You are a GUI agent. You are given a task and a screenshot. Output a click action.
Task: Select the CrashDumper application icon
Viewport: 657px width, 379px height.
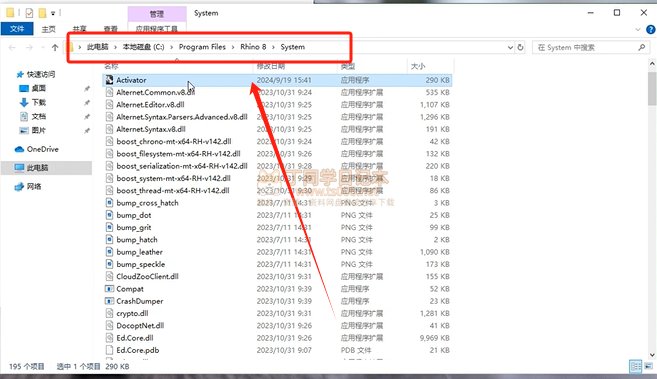(109, 301)
